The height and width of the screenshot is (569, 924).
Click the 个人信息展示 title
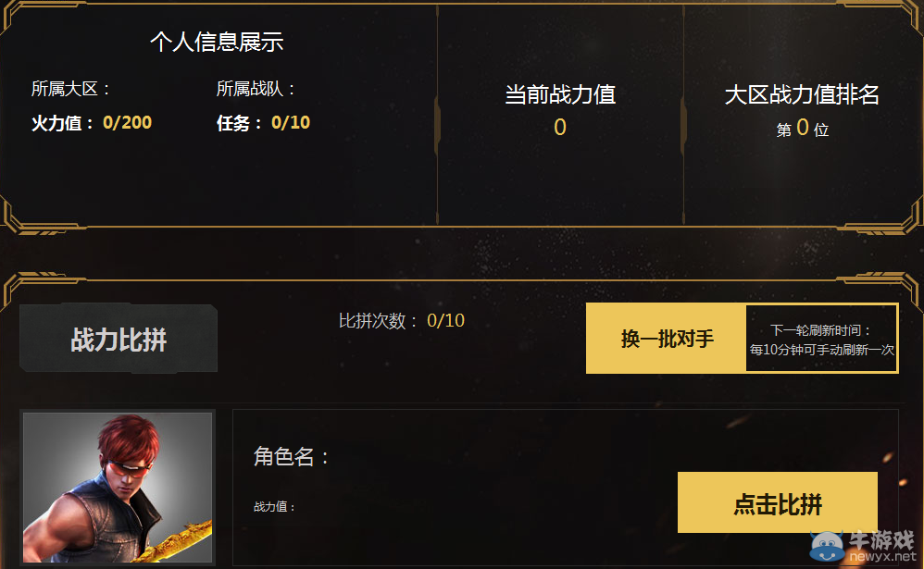(x=216, y=42)
